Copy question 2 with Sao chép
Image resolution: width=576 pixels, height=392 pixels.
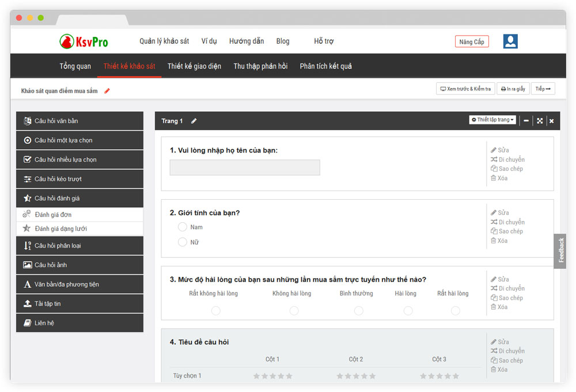pyautogui.click(x=506, y=231)
